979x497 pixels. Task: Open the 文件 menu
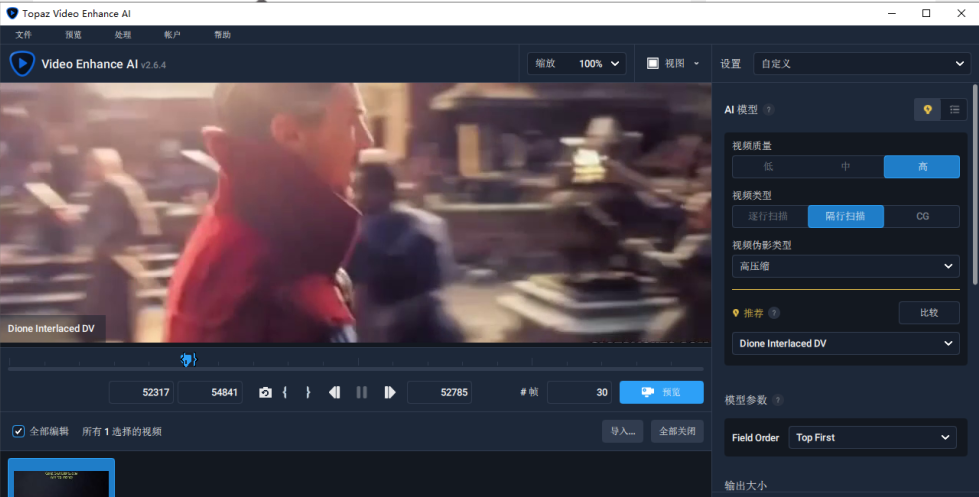[23, 35]
